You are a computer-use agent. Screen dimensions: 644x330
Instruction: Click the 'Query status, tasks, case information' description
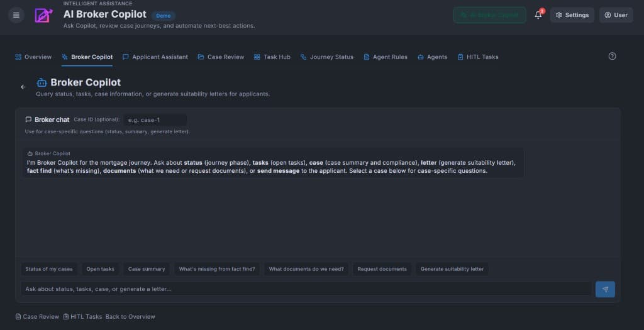tap(153, 94)
